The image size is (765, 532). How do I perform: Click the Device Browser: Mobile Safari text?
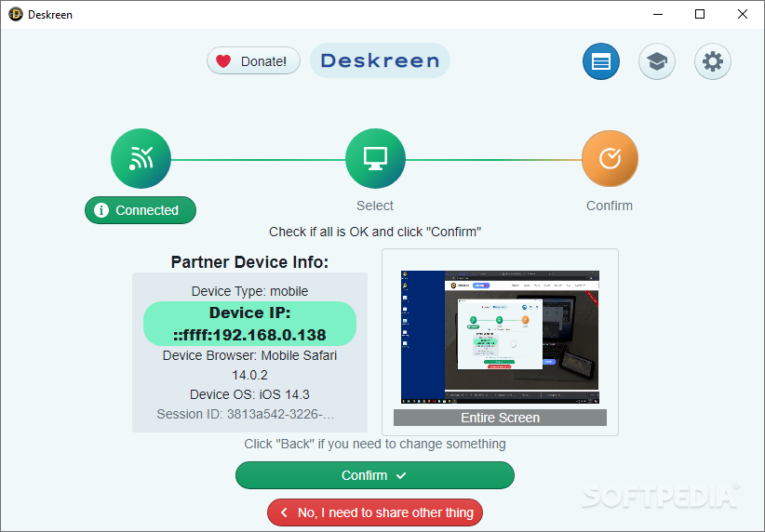[x=249, y=365]
